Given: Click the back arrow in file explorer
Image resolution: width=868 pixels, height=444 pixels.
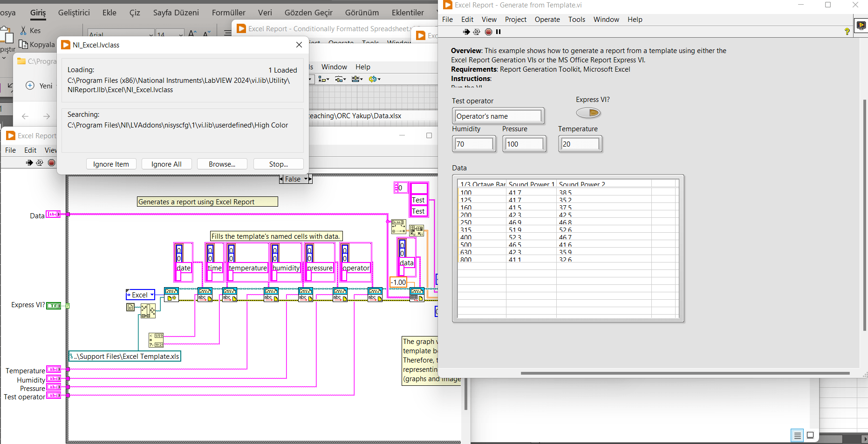Looking at the screenshot, I should coord(25,116).
